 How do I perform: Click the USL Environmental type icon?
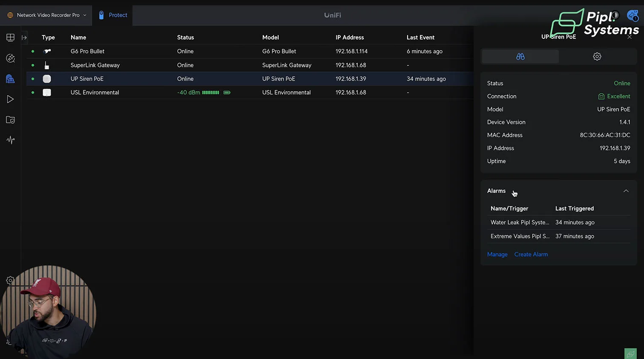tap(47, 93)
